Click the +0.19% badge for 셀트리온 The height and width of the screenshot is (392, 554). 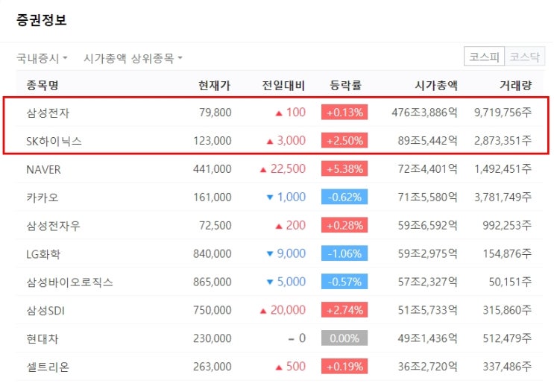click(344, 367)
